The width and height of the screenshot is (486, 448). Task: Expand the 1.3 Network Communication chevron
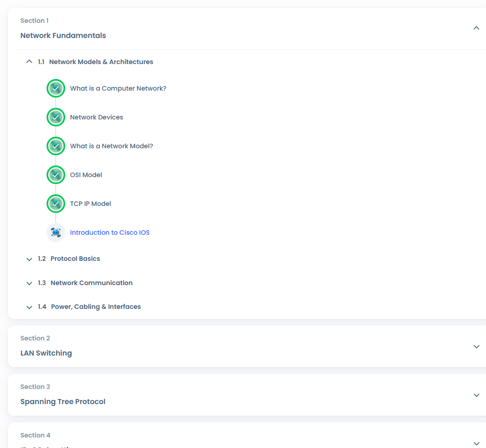[29, 283]
